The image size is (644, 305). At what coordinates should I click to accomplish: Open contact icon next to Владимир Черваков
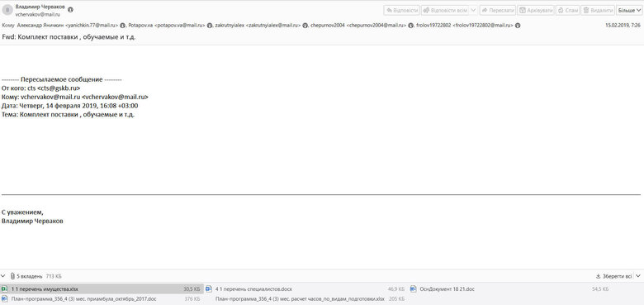(x=70, y=9)
